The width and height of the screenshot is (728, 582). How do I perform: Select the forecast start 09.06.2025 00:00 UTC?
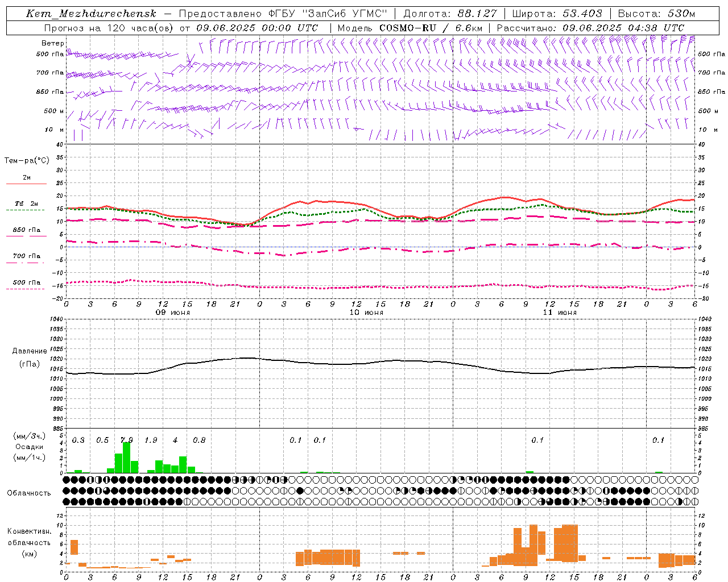pyautogui.click(x=257, y=28)
